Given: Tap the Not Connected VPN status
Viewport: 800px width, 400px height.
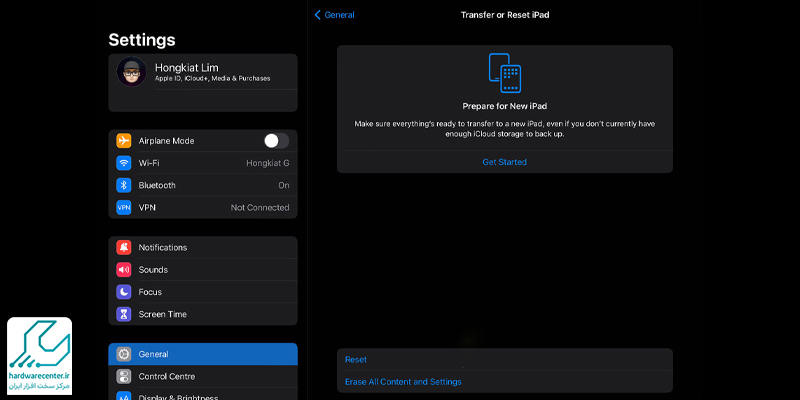Looking at the screenshot, I should [260, 208].
